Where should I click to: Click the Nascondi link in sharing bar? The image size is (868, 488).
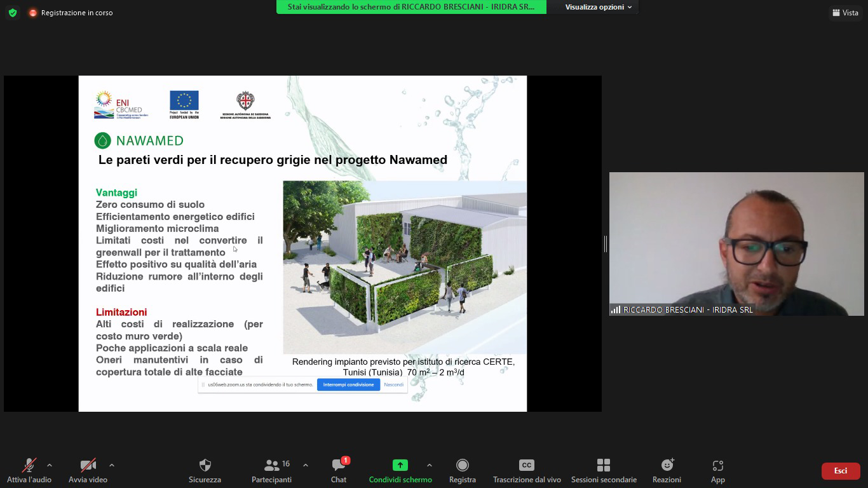(x=393, y=384)
